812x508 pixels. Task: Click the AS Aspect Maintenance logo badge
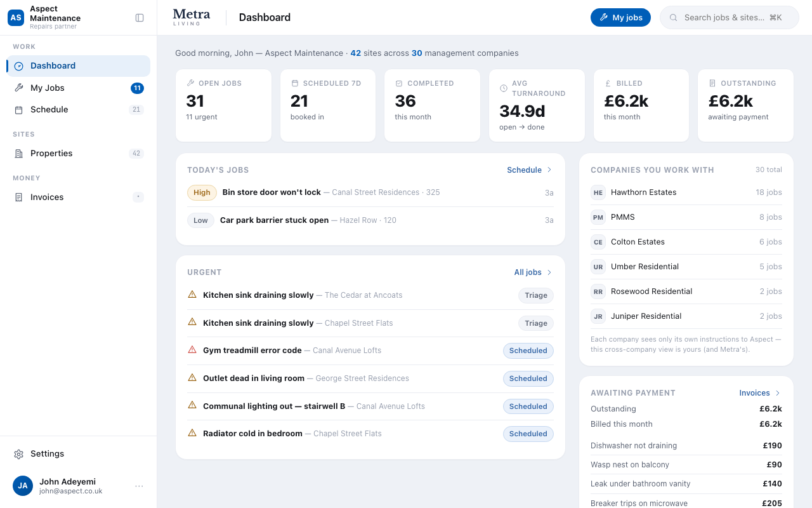[16, 18]
